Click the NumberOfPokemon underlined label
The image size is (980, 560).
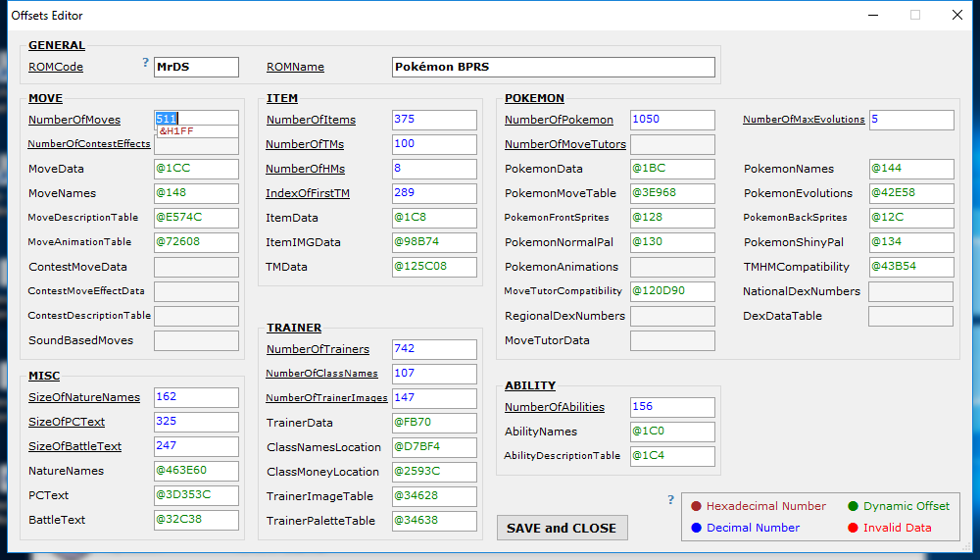click(559, 120)
